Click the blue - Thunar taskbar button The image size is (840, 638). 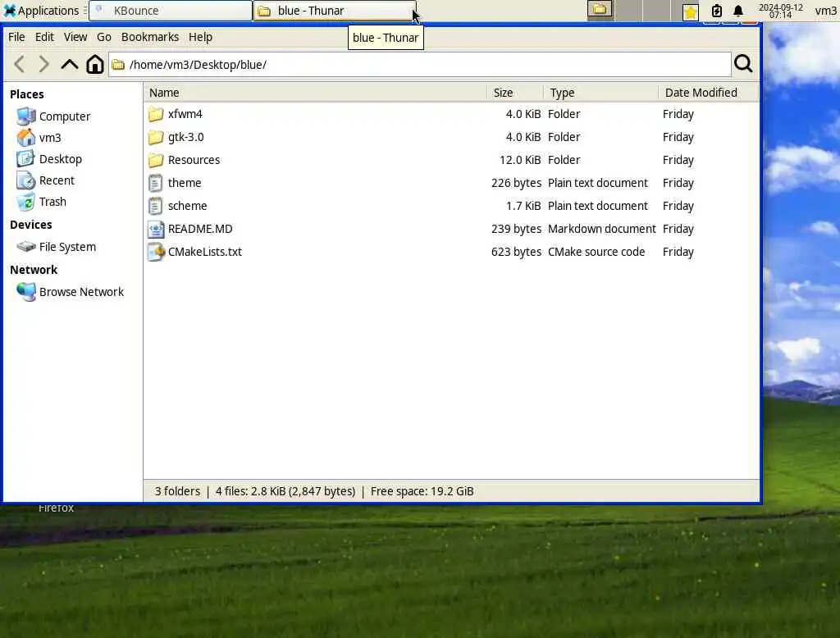[x=335, y=11]
